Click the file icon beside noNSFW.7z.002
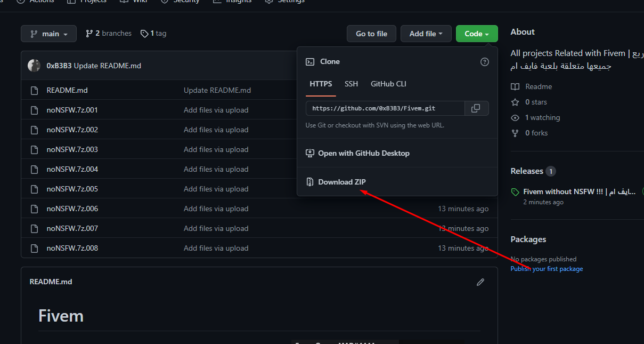 pos(34,130)
